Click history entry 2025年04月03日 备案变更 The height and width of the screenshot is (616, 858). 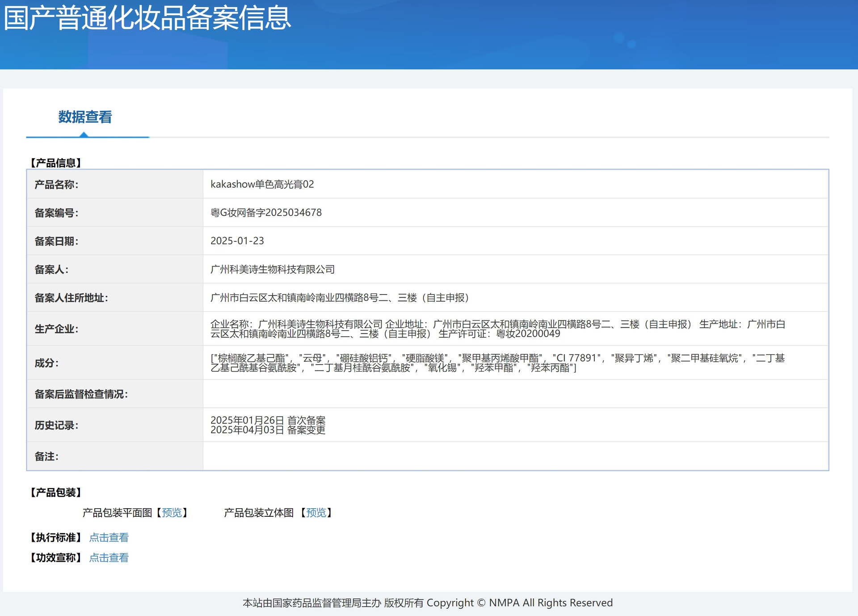pyautogui.click(x=268, y=430)
